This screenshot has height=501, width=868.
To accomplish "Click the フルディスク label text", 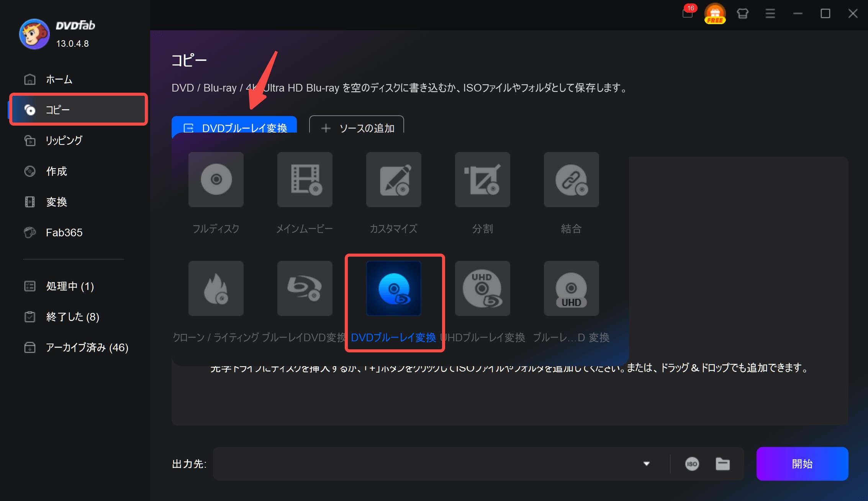I will [x=216, y=229].
